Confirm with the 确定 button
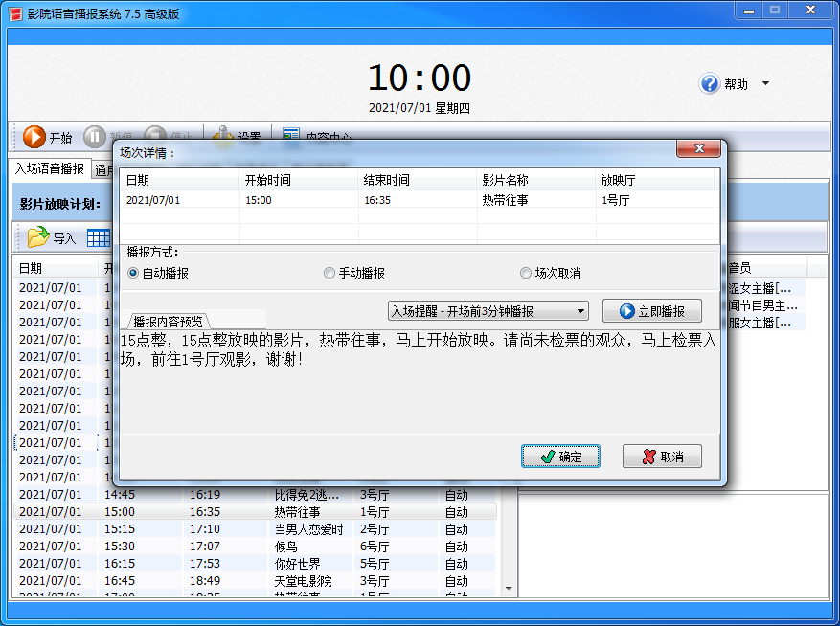The height and width of the screenshot is (626, 840). [x=560, y=457]
